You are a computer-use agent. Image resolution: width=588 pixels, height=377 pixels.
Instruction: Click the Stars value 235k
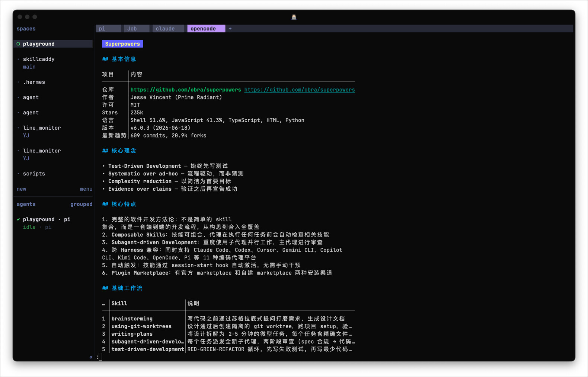point(137,113)
